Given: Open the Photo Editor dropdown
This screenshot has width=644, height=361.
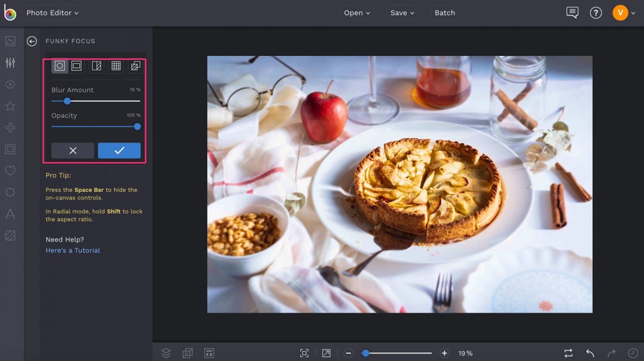Looking at the screenshot, I should 52,13.
